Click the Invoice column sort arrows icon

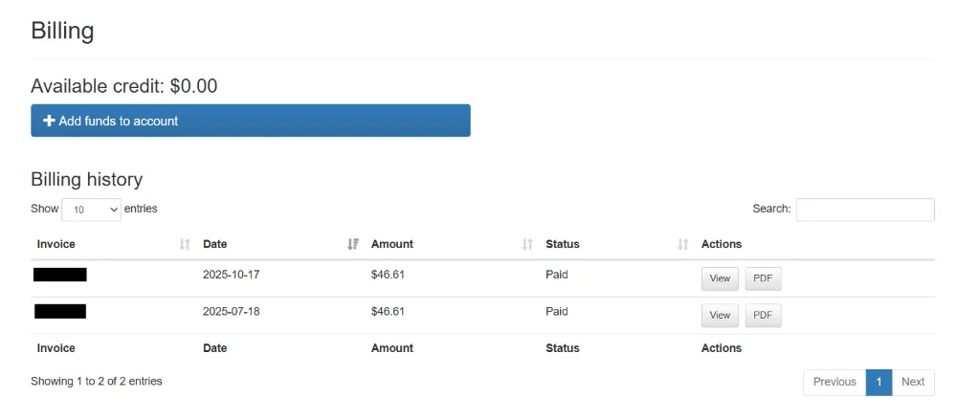[x=185, y=244]
